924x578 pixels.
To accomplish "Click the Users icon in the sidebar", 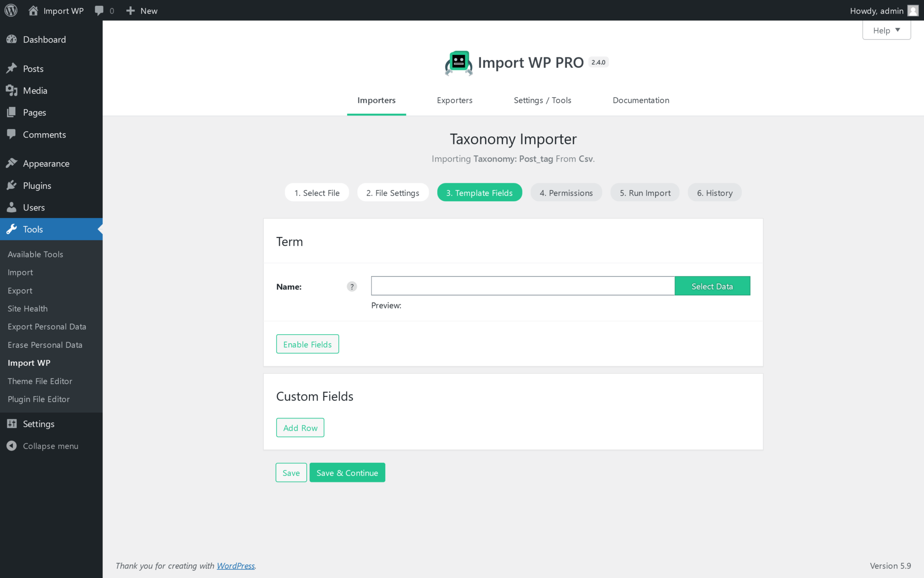I will point(12,207).
